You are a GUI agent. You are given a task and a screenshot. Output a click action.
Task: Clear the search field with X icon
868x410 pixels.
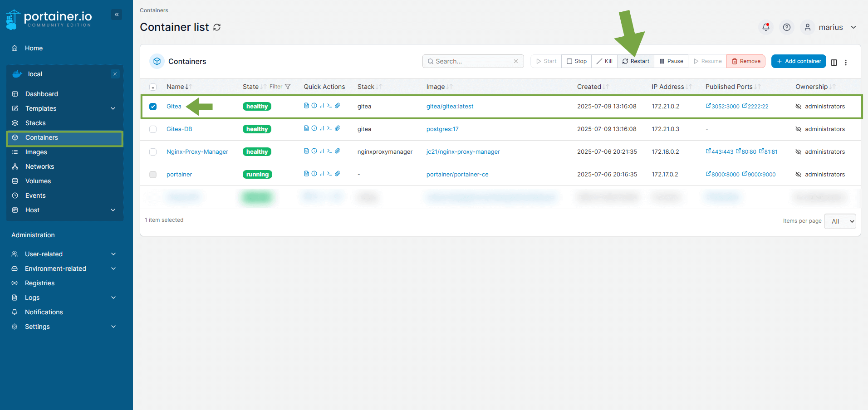point(516,61)
